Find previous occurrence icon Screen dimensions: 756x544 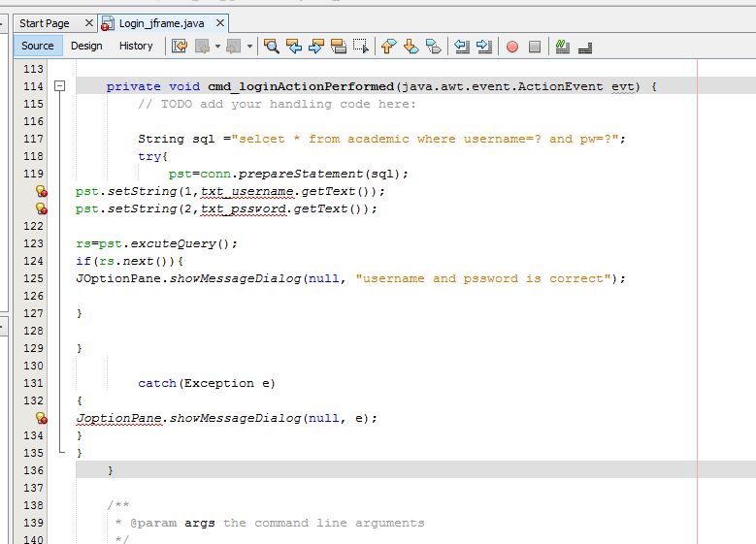(x=294, y=47)
